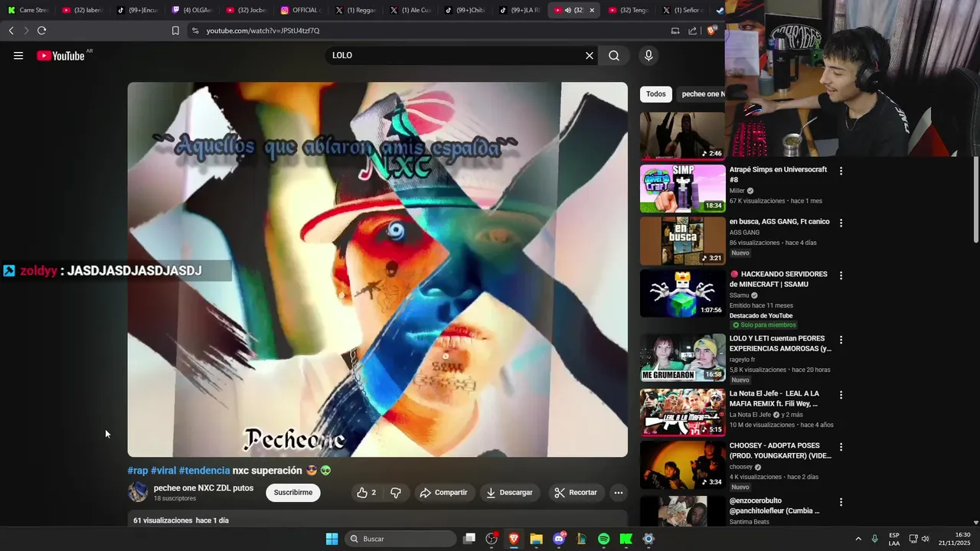Screen dimensions: 980x551
Task: Switch to the Carre Stream Kick tab
Action: click(x=28, y=10)
